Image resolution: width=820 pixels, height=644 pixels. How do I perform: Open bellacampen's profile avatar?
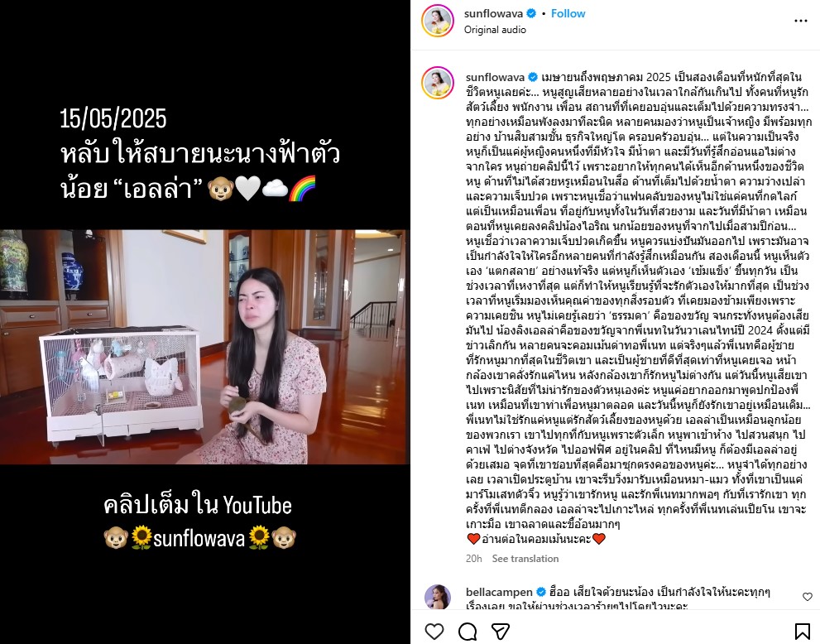[x=438, y=597]
